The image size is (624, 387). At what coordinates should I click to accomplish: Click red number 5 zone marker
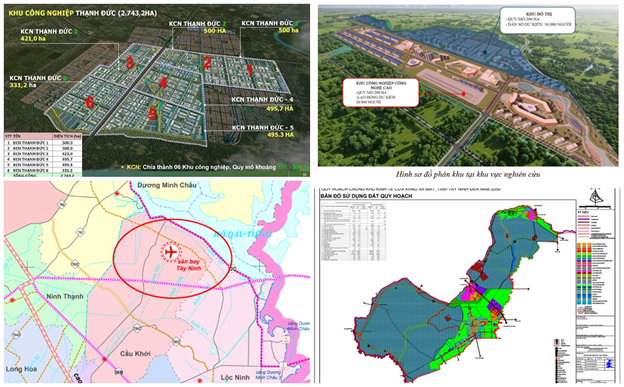[152, 114]
